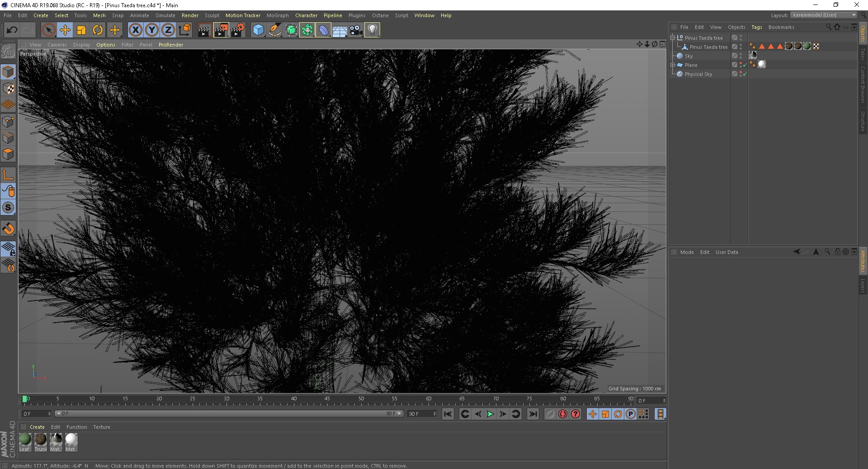Click the timeline preview range slider

(229, 413)
